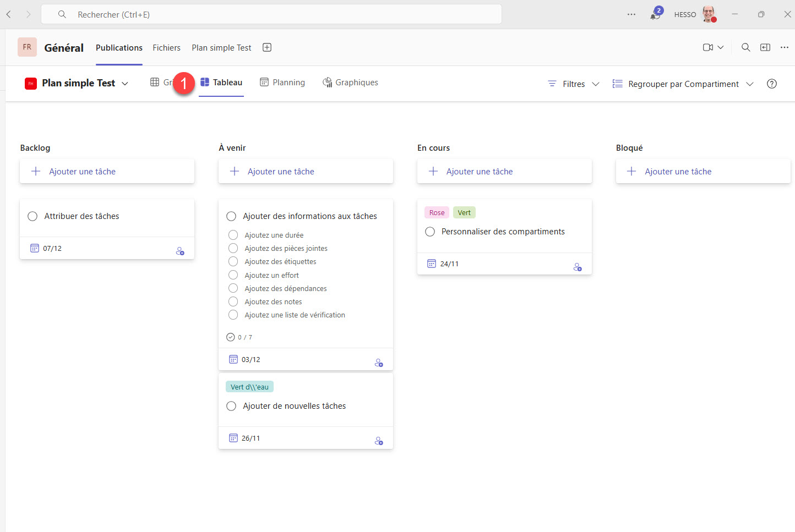The image size is (795, 532).
Task: Open the Fichiers tab
Action: click(x=166, y=48)
